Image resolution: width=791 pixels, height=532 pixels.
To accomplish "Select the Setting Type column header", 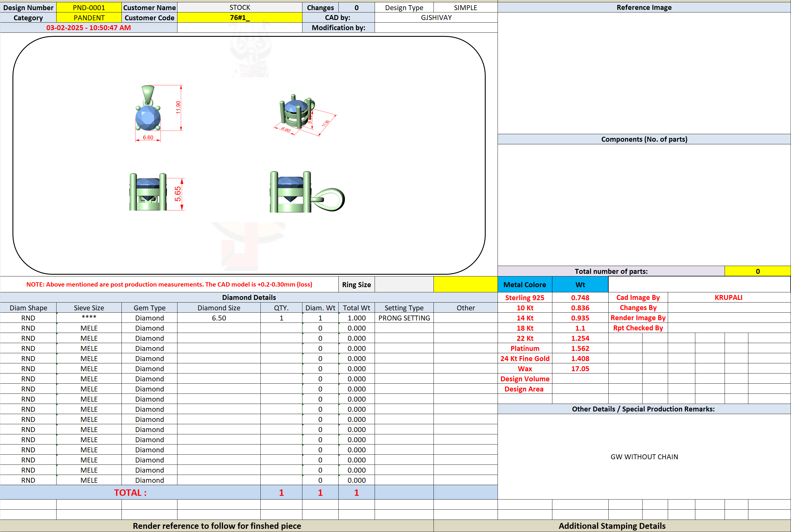I will (x=404, y=308).
